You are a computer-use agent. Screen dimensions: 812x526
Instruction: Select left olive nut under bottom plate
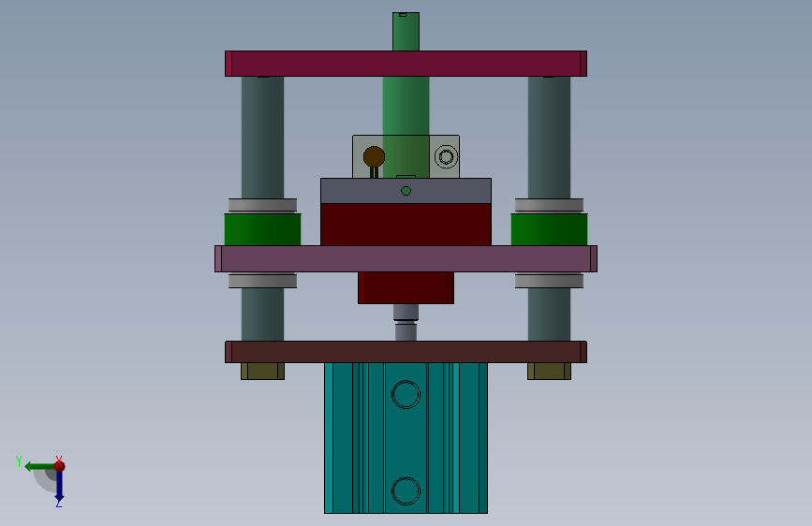pyautogui.click(x=262, y=372)
